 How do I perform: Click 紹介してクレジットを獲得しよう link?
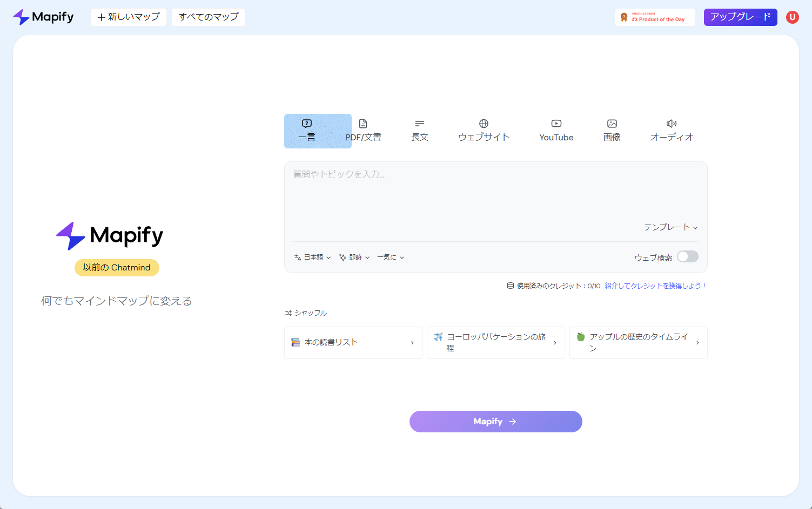(x=655, y=286)
